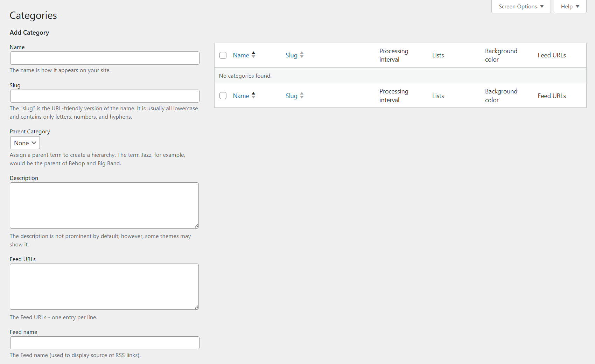Check the select-all checkbox in table footer
595x364 pixels.
[x=223, y=96]
